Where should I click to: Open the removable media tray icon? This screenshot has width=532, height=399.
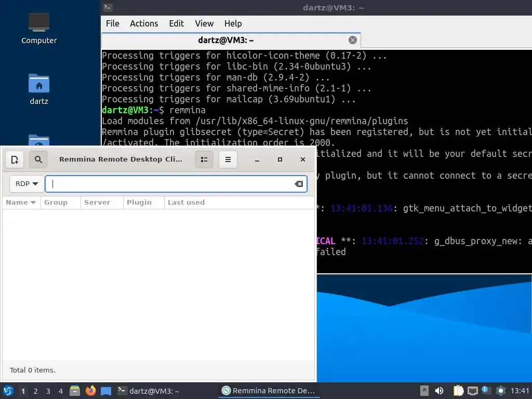coord(424,391)
